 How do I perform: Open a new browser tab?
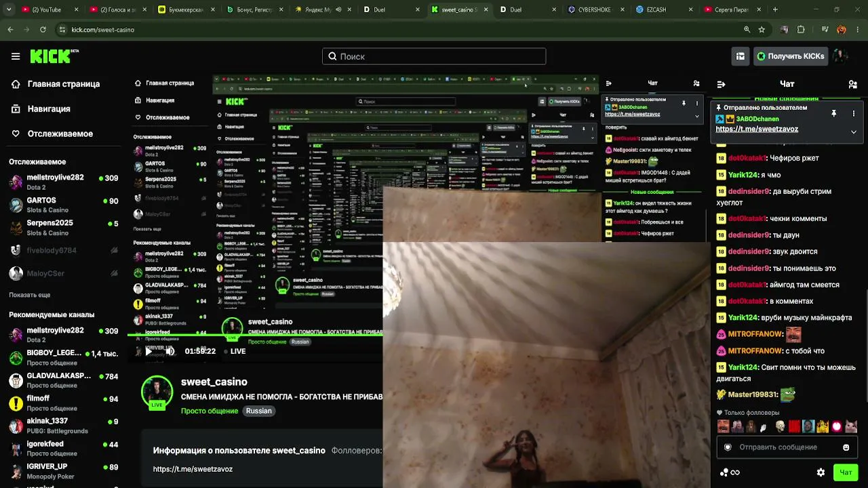(775, 9)
